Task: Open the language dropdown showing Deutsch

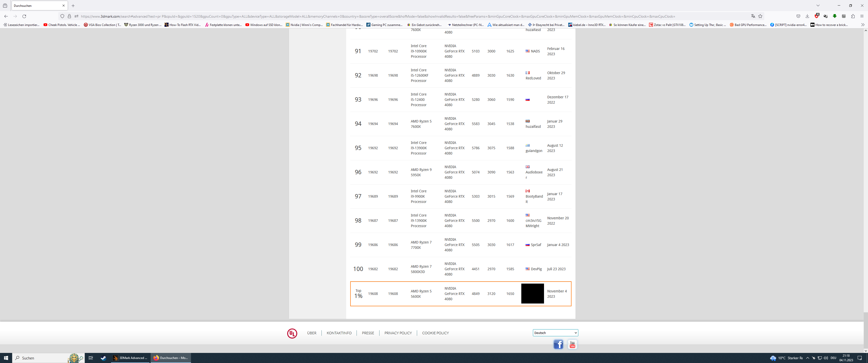Action: (x=555, y=333)
